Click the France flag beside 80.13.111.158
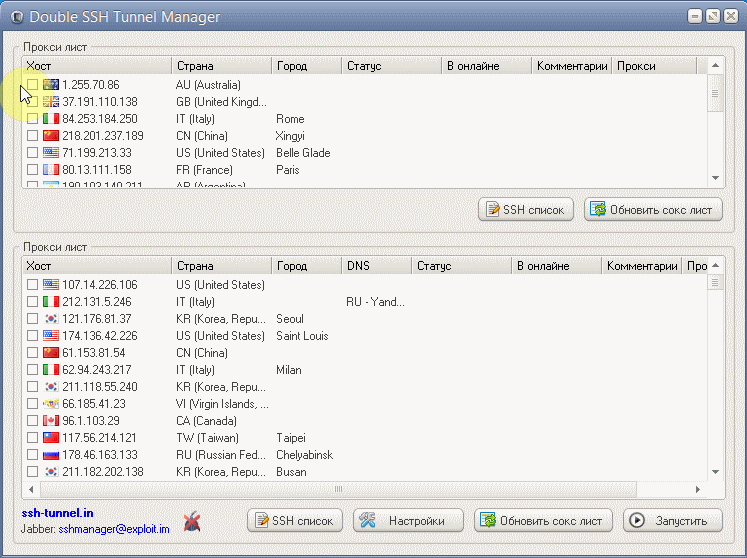The height and width of the screenshot is (558, 747). pos(51,170)
